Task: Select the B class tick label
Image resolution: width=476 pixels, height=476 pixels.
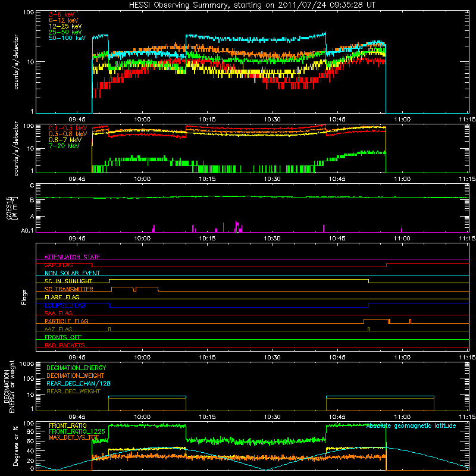Action: coord(32,200)
